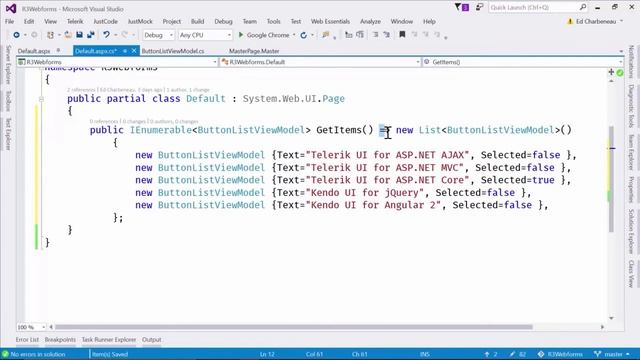
Task: Undo the last edit in the toolbar
Action: (106, 35)
